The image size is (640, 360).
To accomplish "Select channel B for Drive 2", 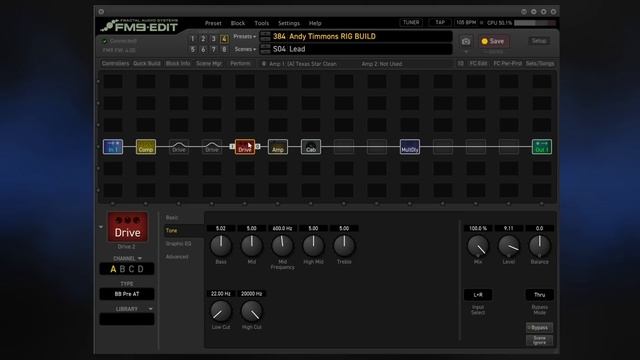I will 122,269.
